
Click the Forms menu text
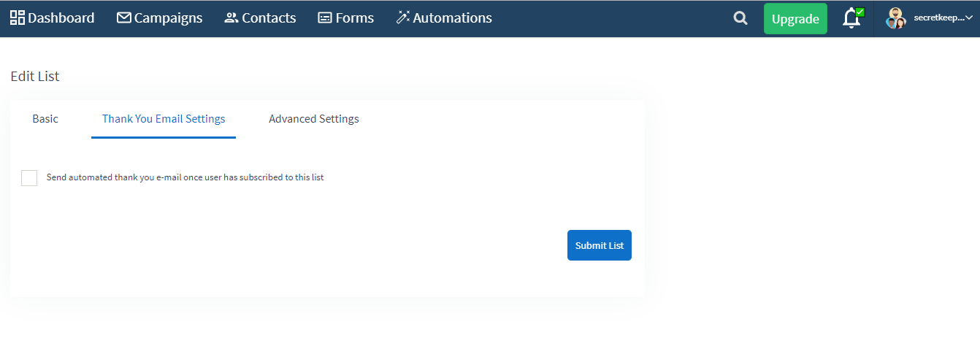pos(354,18)
